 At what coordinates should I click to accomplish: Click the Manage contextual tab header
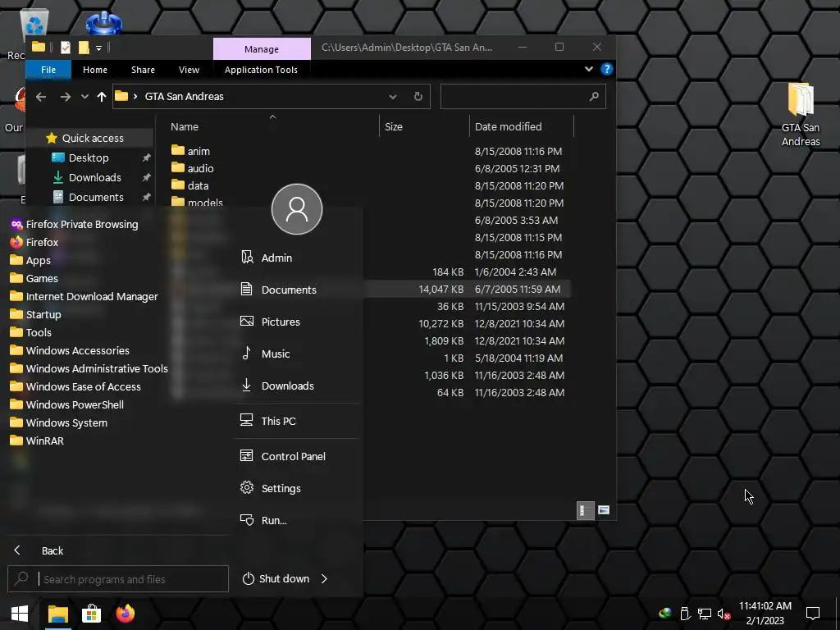(x=262, y=48)
